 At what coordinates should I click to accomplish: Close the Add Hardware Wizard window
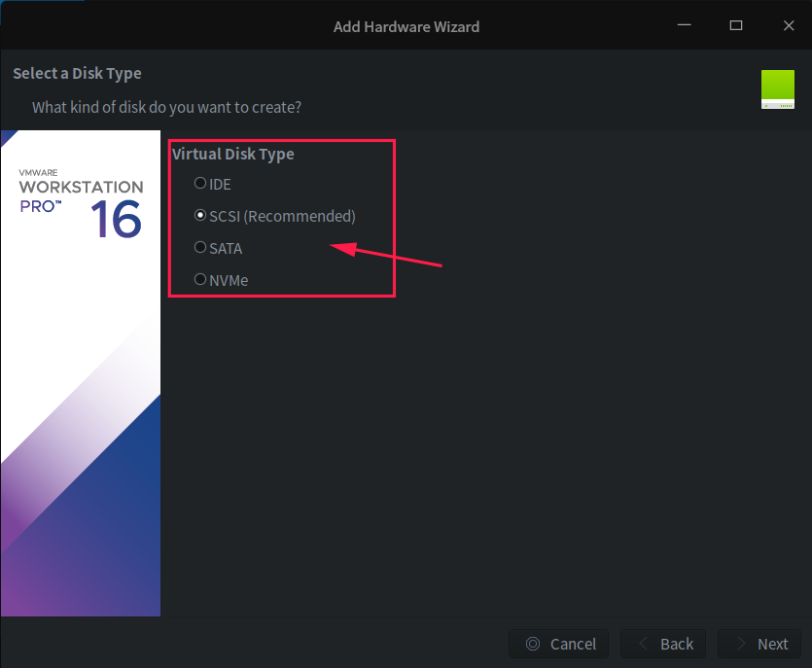(x=789, y=25)
